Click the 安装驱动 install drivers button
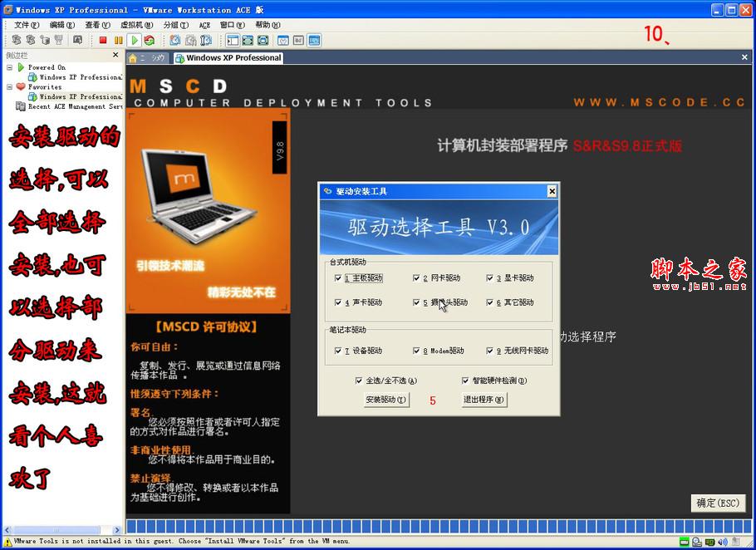This screenshot has width=756, height=550. 386,400
